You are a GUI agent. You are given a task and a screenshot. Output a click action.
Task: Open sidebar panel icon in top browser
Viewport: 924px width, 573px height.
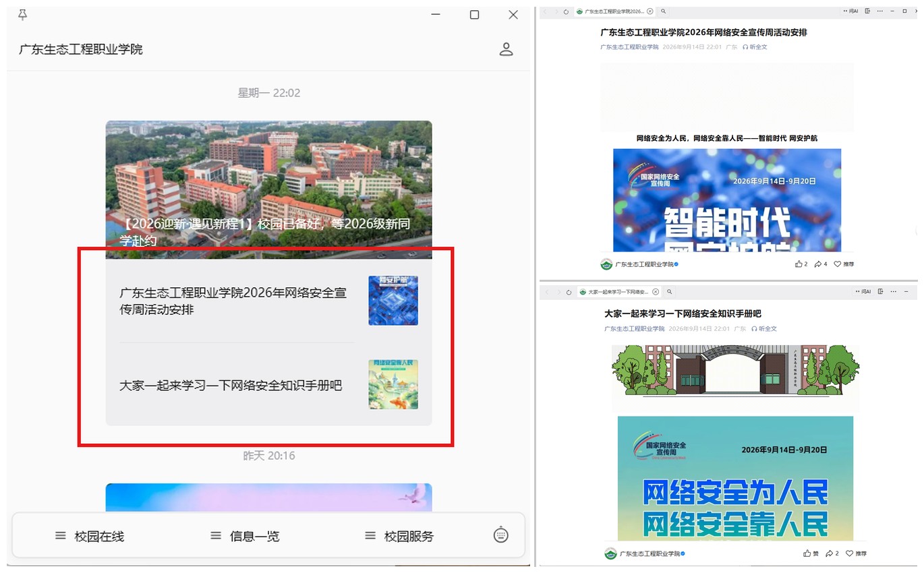[867, 11]
